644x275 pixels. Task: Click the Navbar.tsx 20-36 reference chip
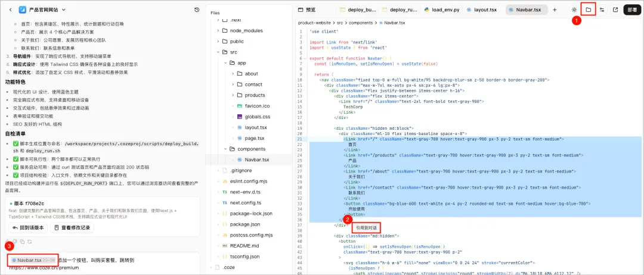click(x=33, y=260)
